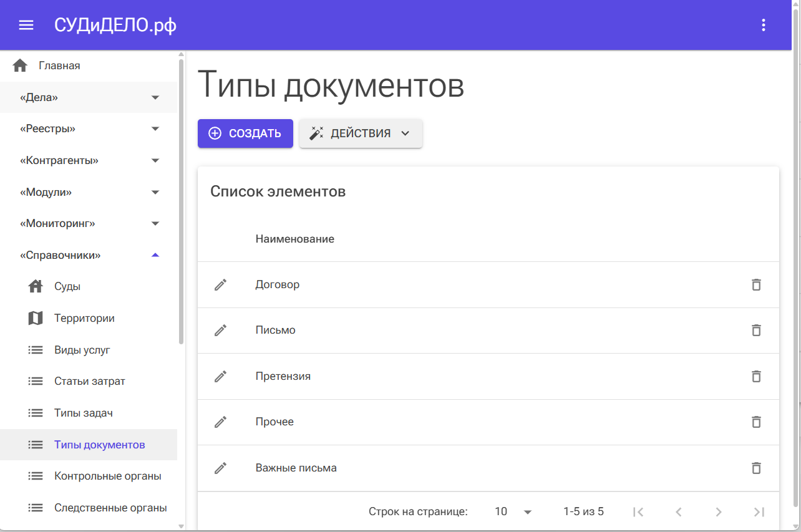Open the hamburger navigation menu

click(26, 25)
